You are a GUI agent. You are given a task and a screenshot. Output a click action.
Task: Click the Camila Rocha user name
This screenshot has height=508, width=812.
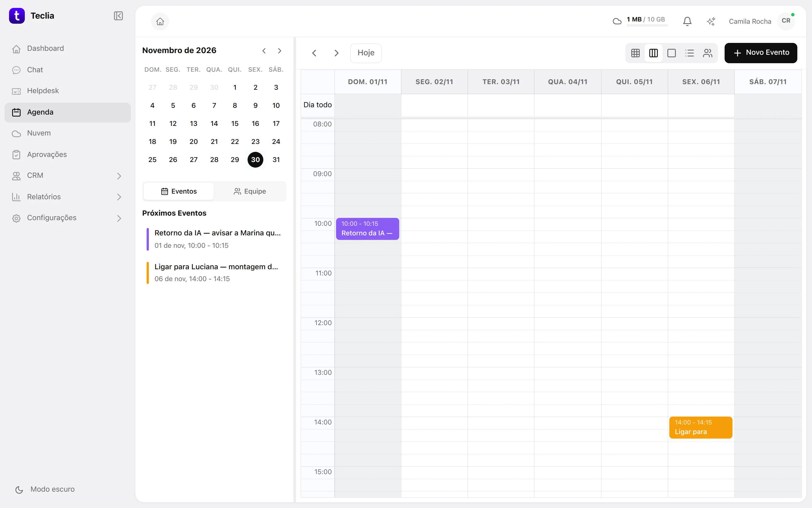click(750, 21)
